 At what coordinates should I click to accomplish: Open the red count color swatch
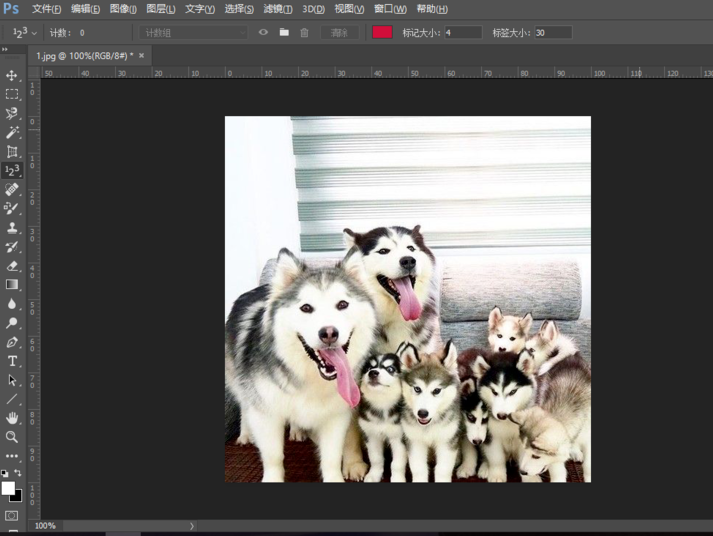click(x=382, y=33)
